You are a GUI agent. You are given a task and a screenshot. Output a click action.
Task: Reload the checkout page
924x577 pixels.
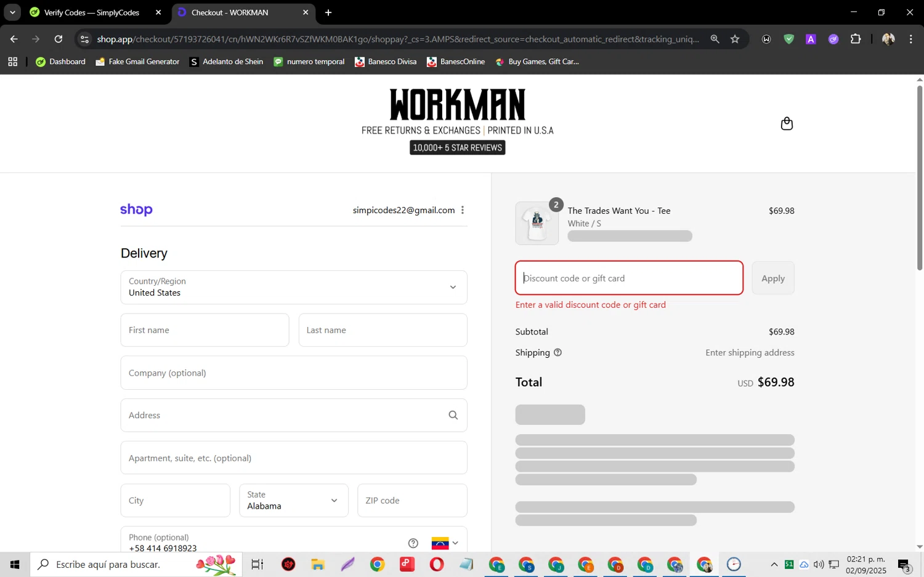point(59,39)
